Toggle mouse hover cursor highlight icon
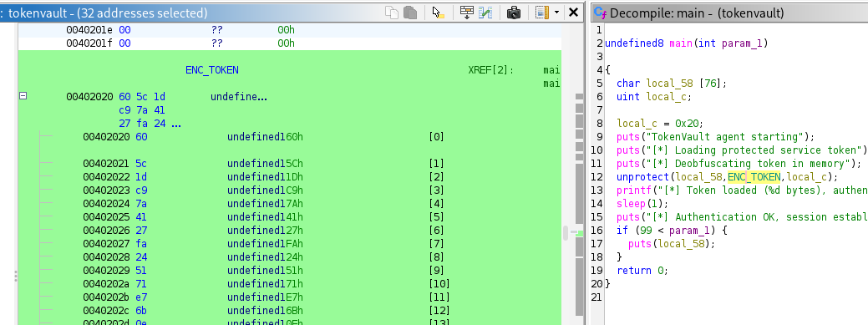The image size is (868, 325). (438, 13)
